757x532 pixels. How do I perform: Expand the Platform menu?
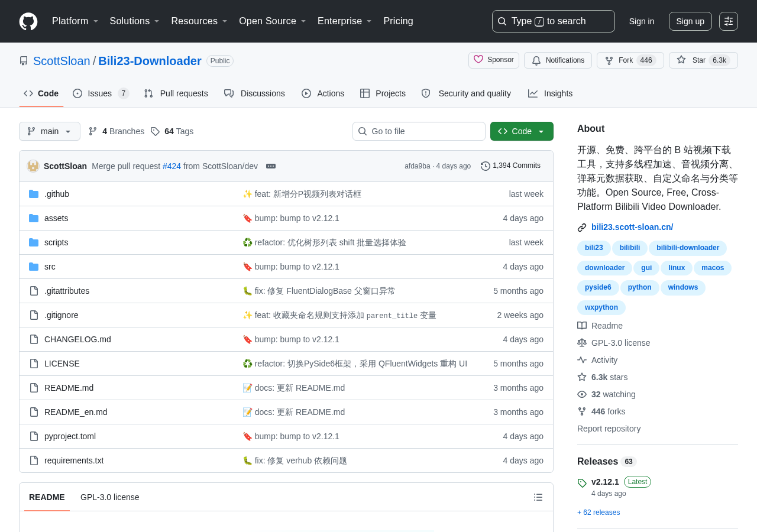click(75, 21)
